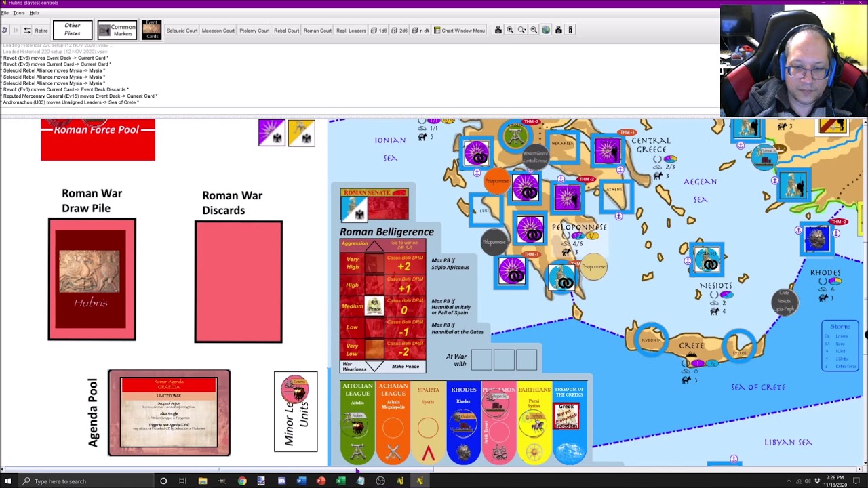Click the last icon on the toolbar
The width and height of the screenshot is (868, 488).
[570, 30]
